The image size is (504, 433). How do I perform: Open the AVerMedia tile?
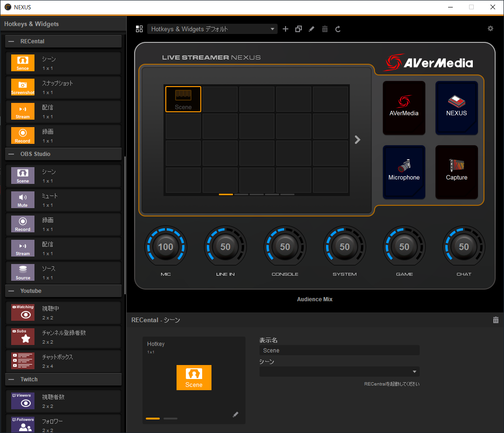[x=404, y=108]
